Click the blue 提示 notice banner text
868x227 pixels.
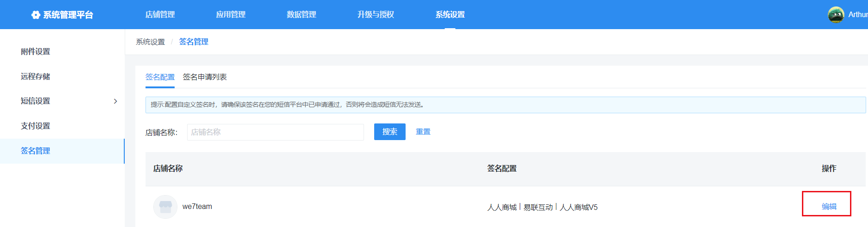[x=287, y=104]
